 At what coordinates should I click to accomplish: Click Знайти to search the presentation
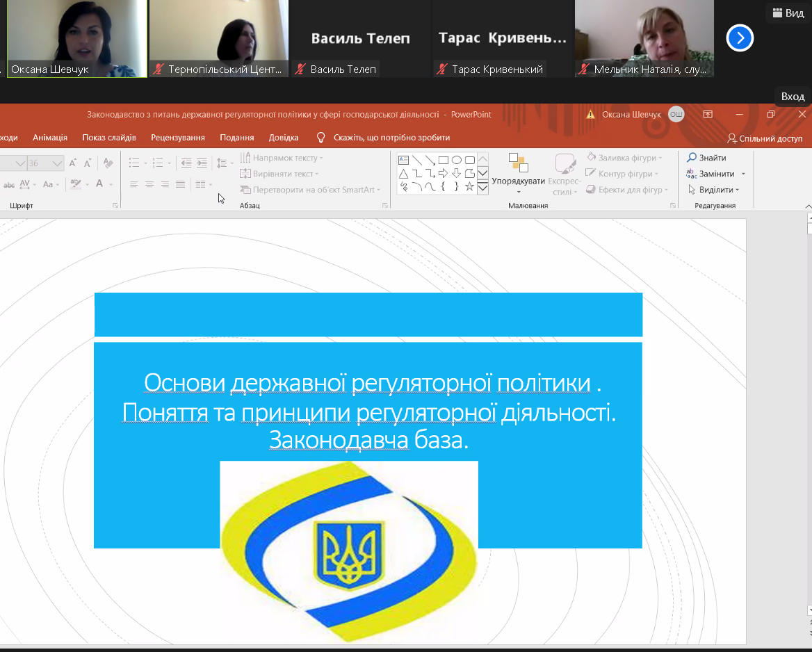[707, 157]
